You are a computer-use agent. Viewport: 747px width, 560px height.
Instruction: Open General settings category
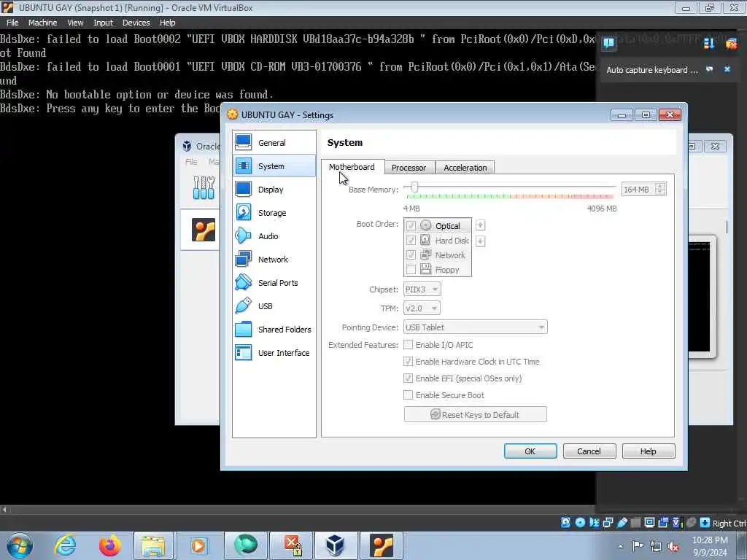pos(274,142)
